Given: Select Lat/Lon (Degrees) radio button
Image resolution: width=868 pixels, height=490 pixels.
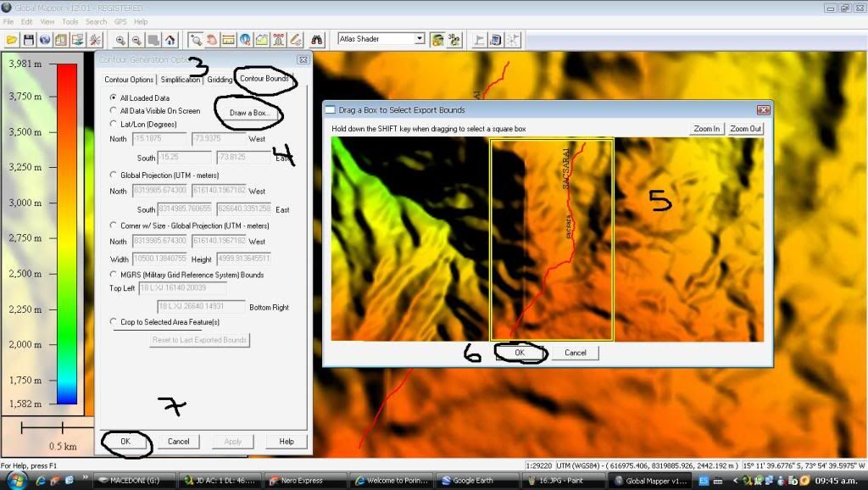Looking at the screenshot, I should pyautogui.click(x=113, y=124).
